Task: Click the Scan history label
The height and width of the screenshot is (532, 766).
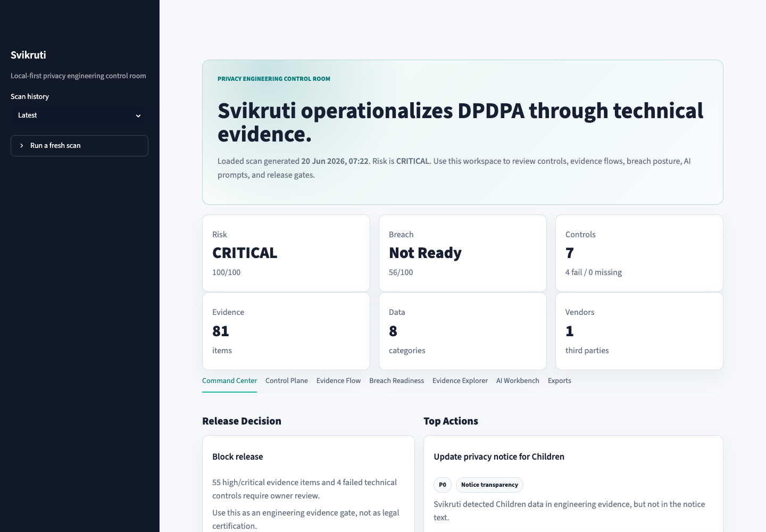Action: 30,97
